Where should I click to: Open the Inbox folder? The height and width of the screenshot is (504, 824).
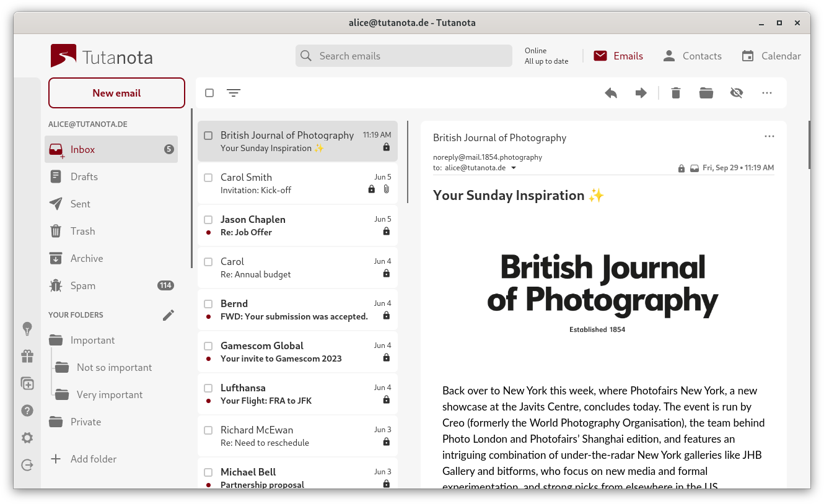click(x=112, y=149)
